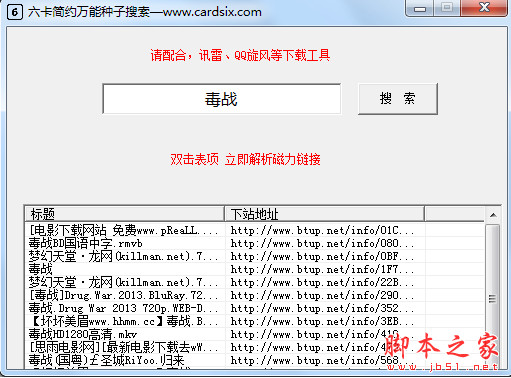Click the vertical scrollbar thumb grip
Image resolution: width=511 pixels, height=378 pixels.
click(492, 299)
